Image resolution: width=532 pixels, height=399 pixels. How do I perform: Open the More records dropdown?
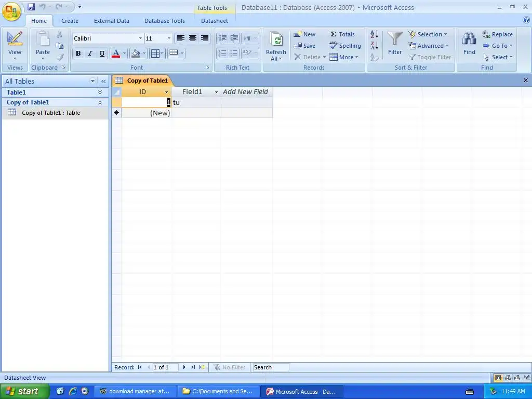click(x=344, y=57)
